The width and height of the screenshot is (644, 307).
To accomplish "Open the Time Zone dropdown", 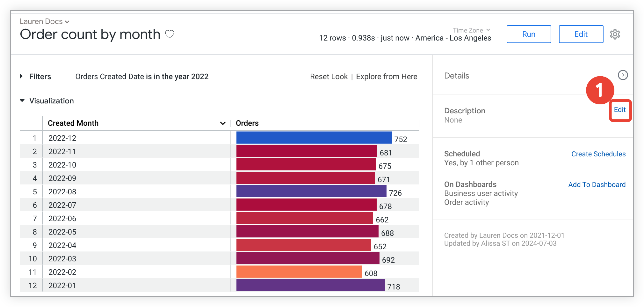I will pos(471,30).
